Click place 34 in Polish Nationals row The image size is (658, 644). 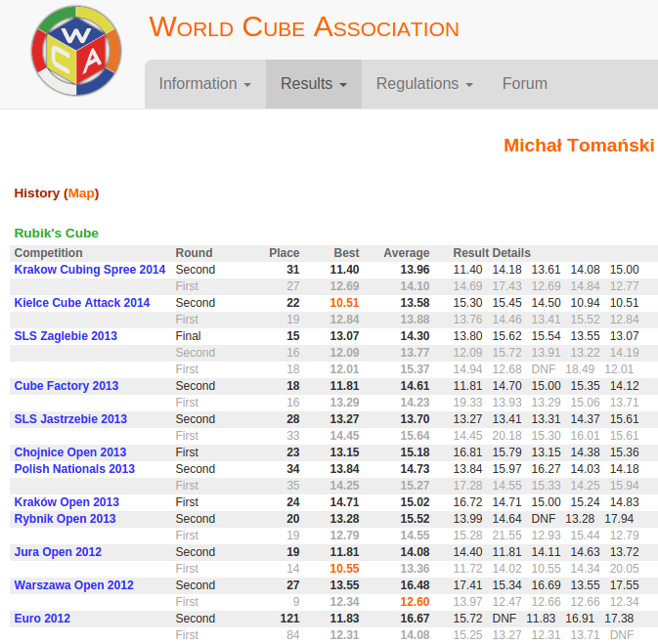tap(293, 469)
